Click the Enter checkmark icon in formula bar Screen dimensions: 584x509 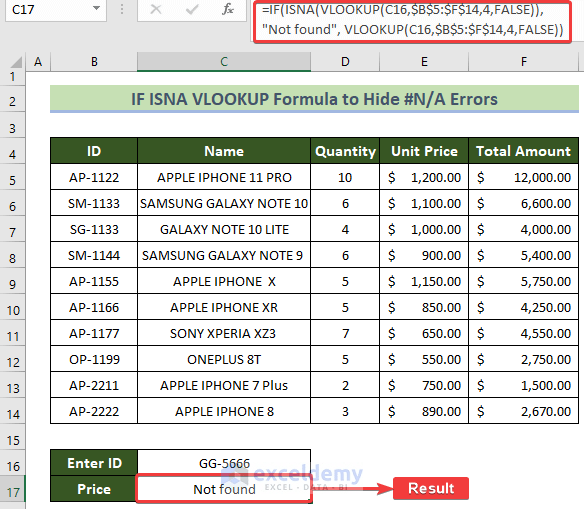pyautogui.click(x=192, y=9)
